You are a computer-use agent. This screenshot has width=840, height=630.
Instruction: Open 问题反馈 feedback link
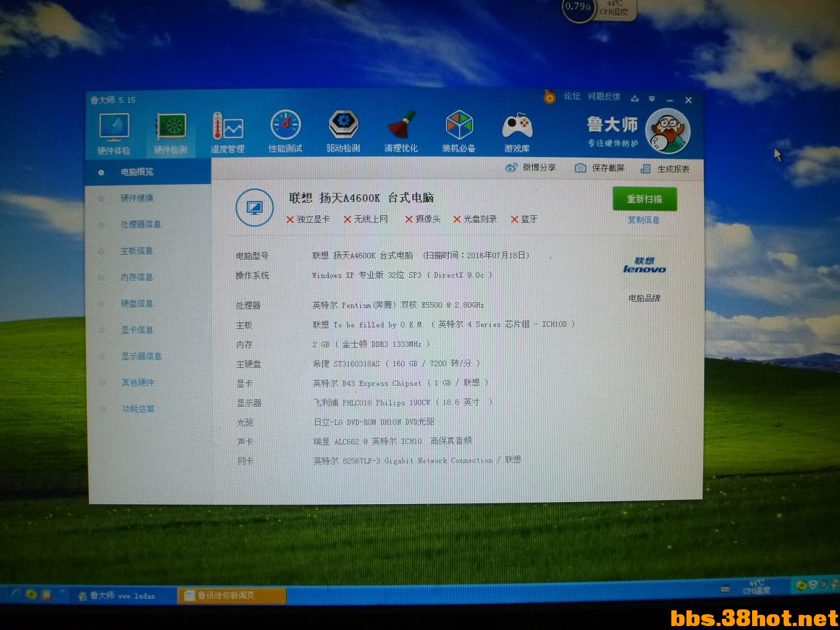coord(604,96)
